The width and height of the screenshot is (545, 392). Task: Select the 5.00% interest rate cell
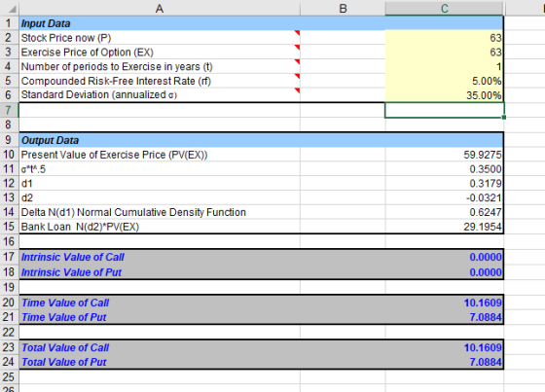pos(444,81)
